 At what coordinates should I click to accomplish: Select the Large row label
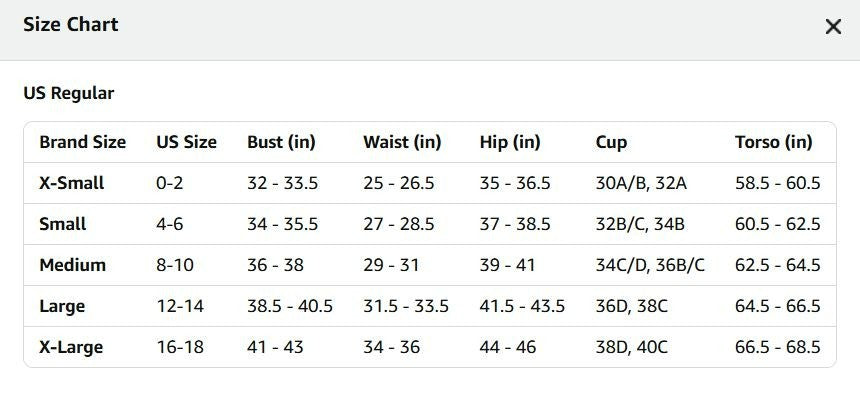click(62, 307)
